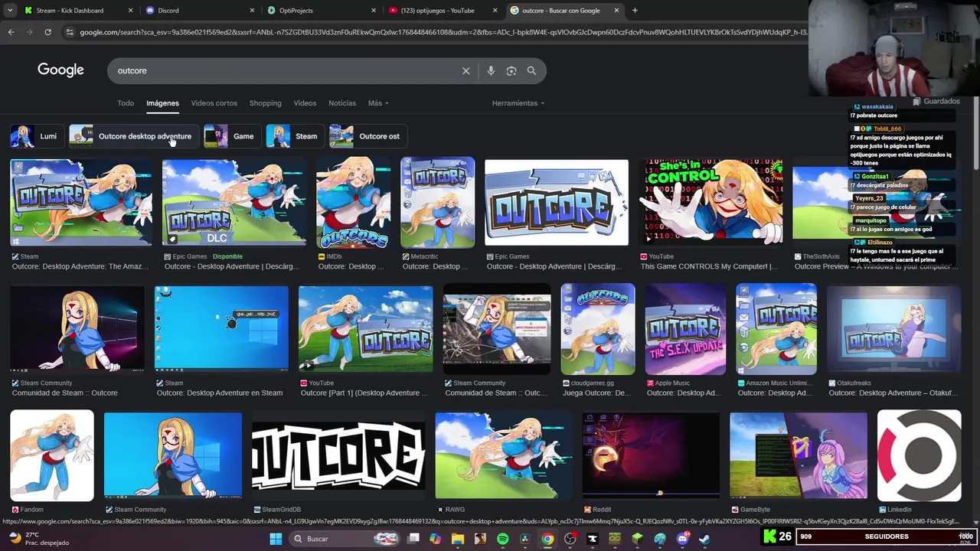
Task: Click the weather widget showing 27°C
Action: (38, 539)
